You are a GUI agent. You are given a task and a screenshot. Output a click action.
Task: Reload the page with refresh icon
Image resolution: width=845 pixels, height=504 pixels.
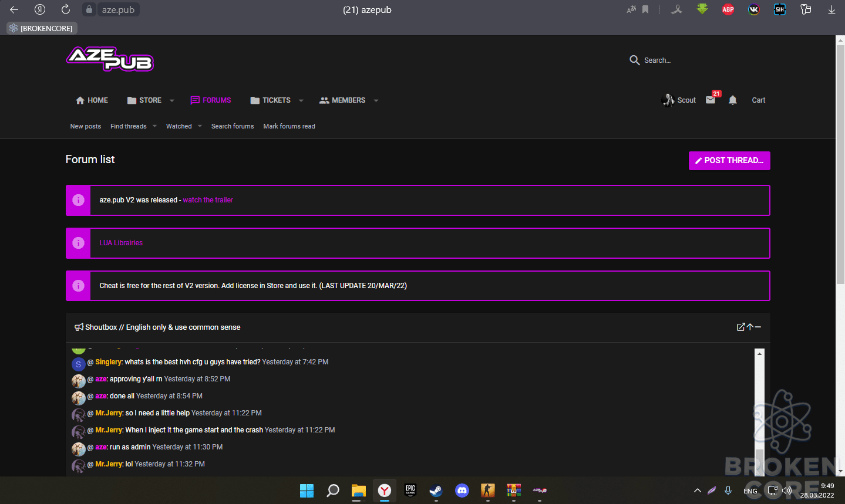click(x=66, y=9)
